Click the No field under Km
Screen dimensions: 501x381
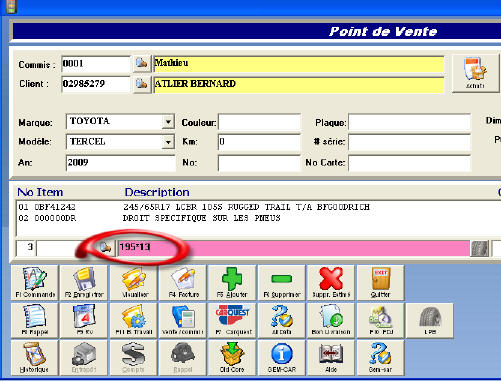pos(259,163)
